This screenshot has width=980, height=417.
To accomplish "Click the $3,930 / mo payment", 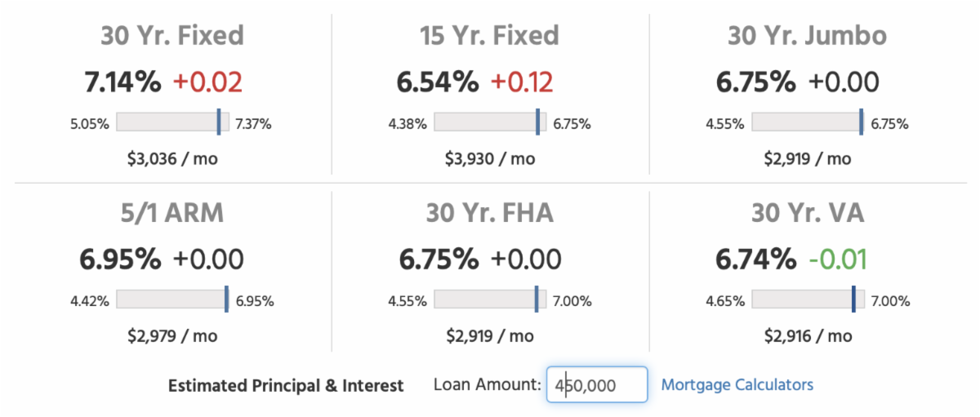I will pos(490,158).
